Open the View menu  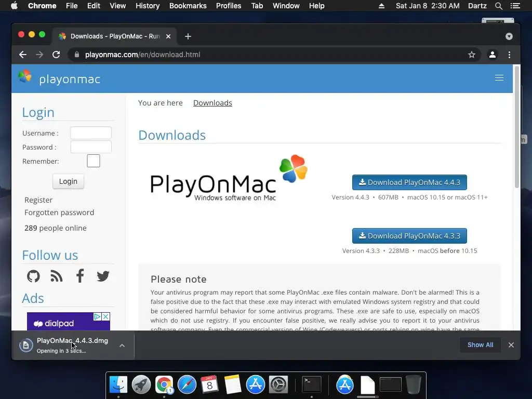(118, 6)
